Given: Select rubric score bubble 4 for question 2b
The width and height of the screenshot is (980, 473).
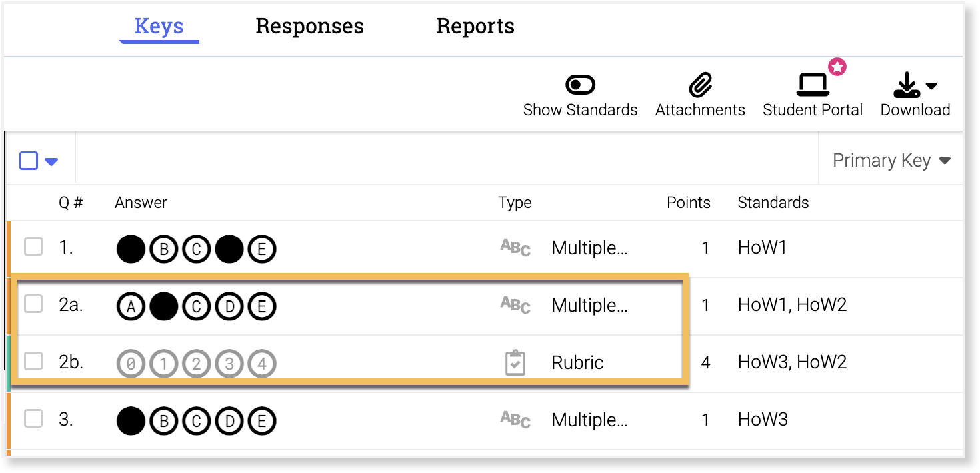Looking at the screenshot, I should tap(261, 364).
